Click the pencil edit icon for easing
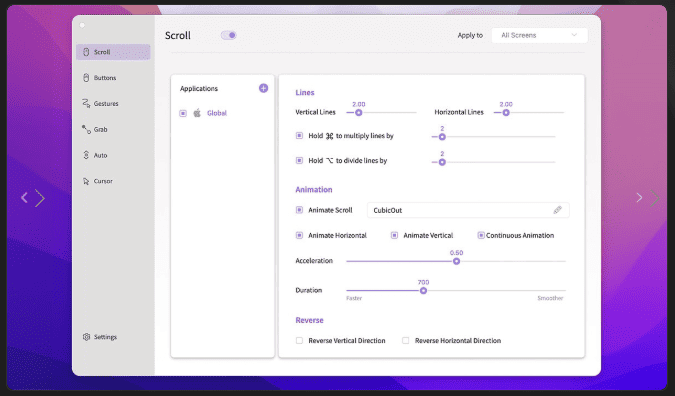 coord(557,210)
